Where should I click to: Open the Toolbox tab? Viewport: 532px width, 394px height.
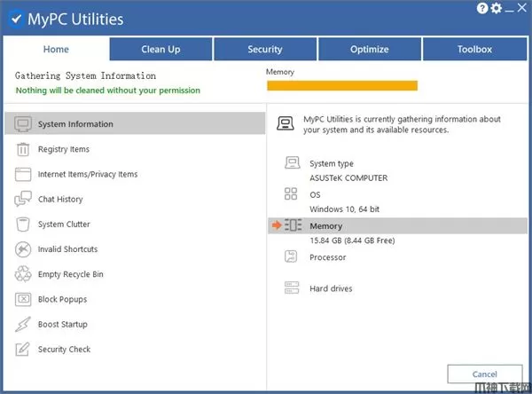475,50
